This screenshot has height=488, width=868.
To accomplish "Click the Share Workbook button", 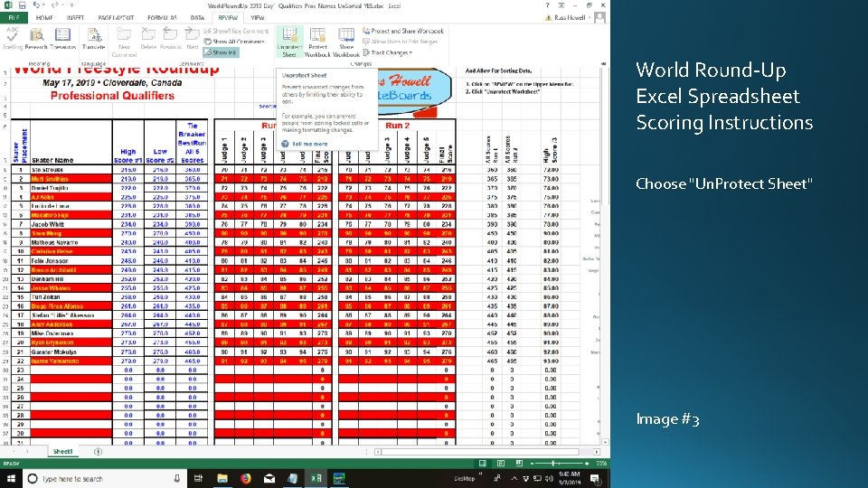I will tap(346, 42).
